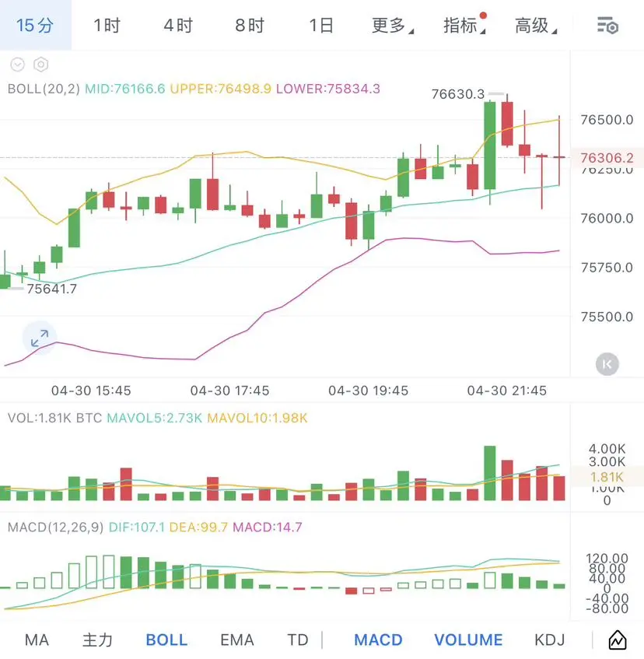Click the LOWER:75834.3 value
Viewport: 644px width, 659px height.
point(328,89)
